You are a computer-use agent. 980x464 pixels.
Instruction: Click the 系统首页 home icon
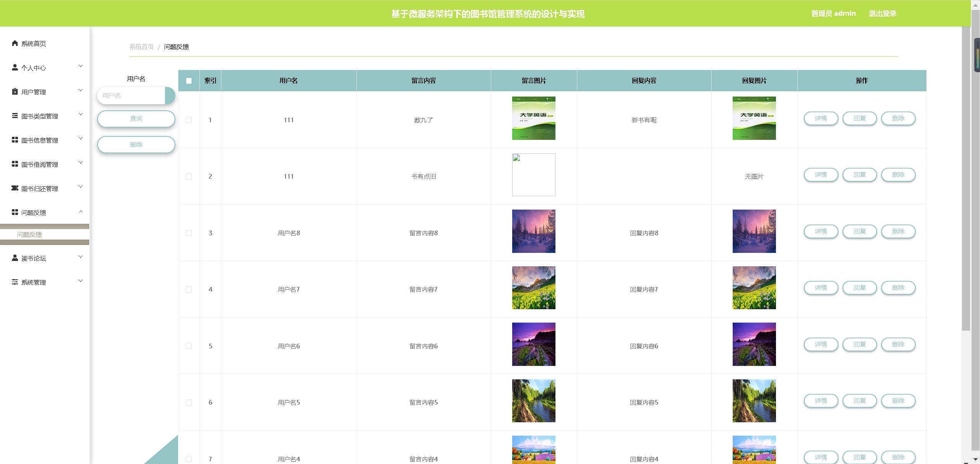click(x=15, y=43)
